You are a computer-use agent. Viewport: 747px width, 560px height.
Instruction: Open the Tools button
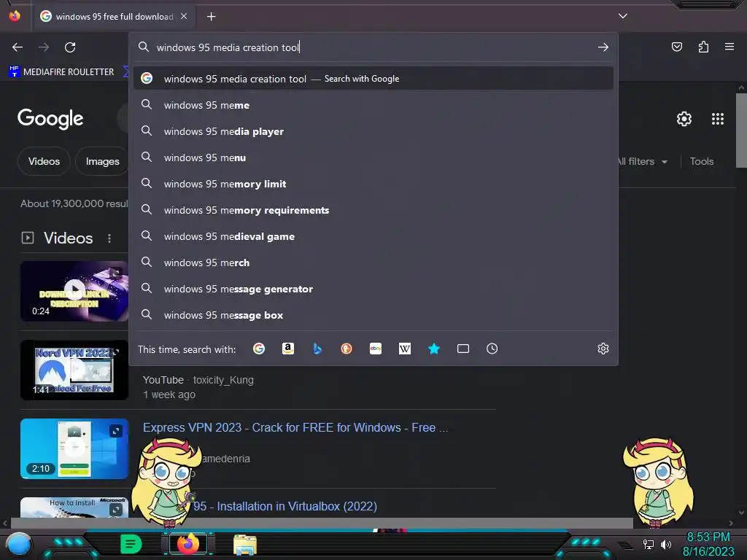[x=702, y=161]
